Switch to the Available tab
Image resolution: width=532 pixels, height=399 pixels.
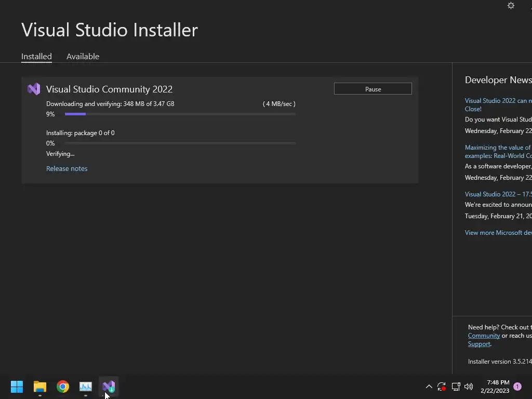coord(83,56)
